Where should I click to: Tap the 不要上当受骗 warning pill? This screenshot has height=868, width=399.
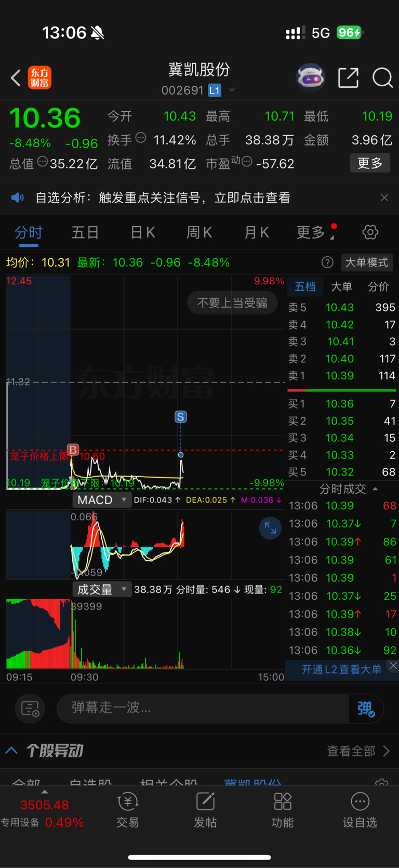coord(232,303)
